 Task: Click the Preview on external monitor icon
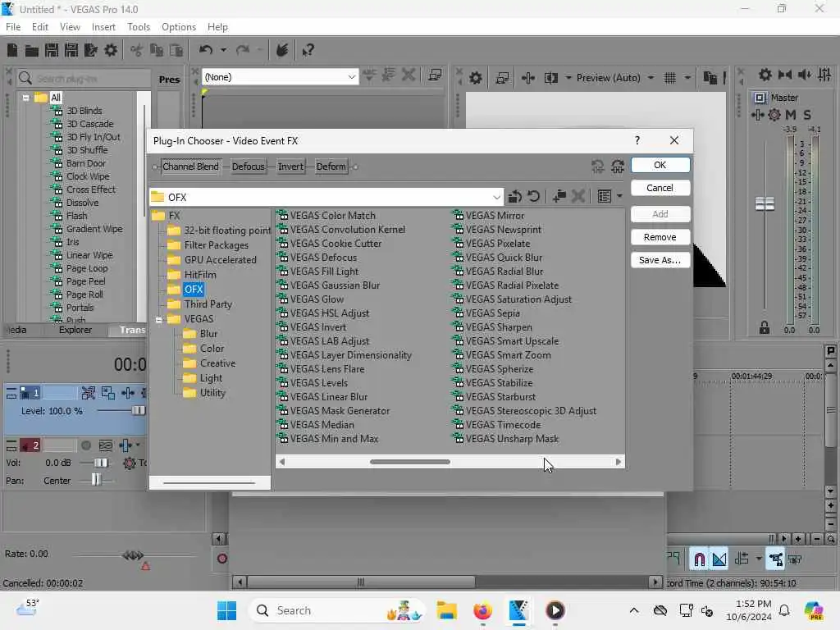pos(502,78)
